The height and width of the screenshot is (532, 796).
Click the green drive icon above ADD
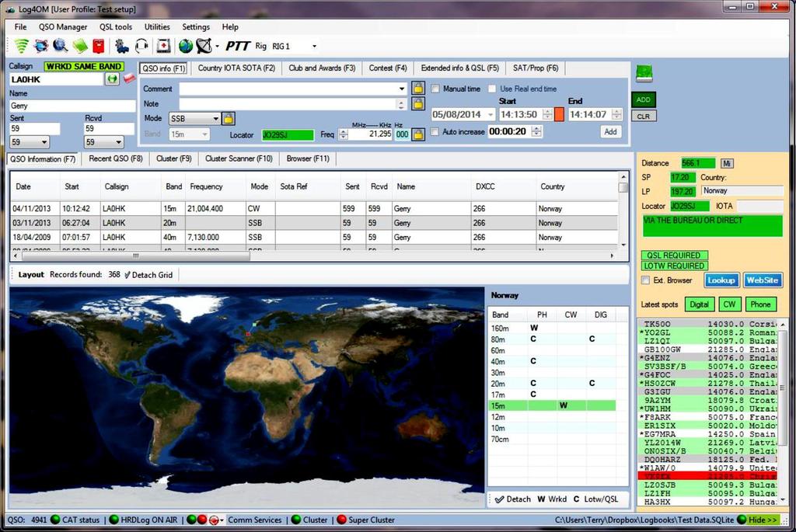644,74
